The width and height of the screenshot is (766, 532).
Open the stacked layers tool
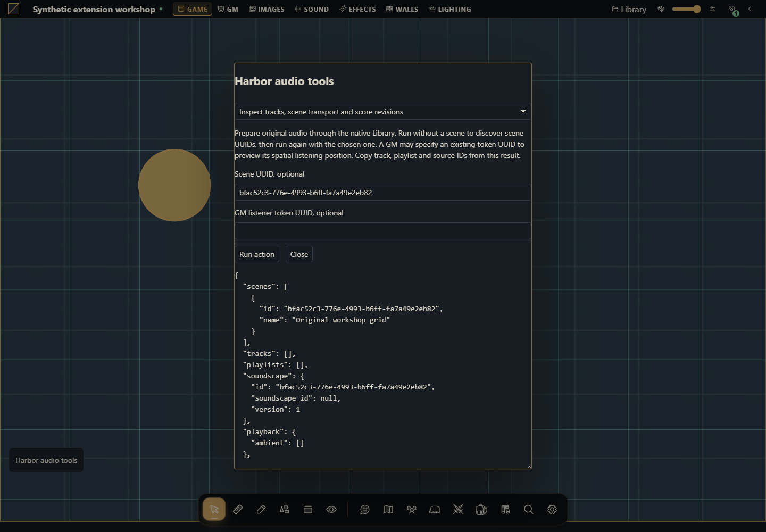(x=308, y=509)
